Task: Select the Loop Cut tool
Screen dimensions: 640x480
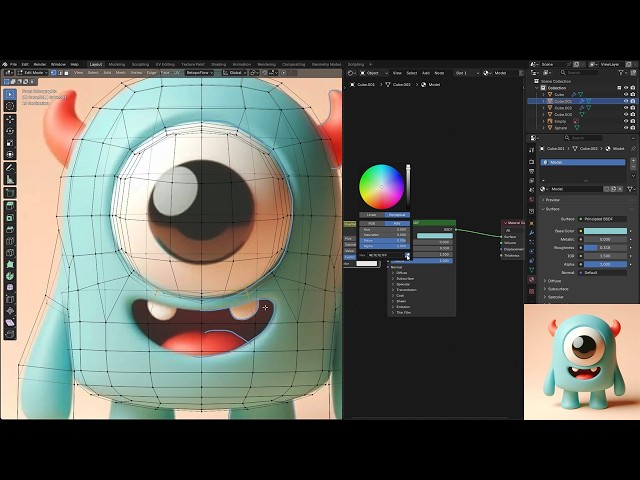Action: 10,241
